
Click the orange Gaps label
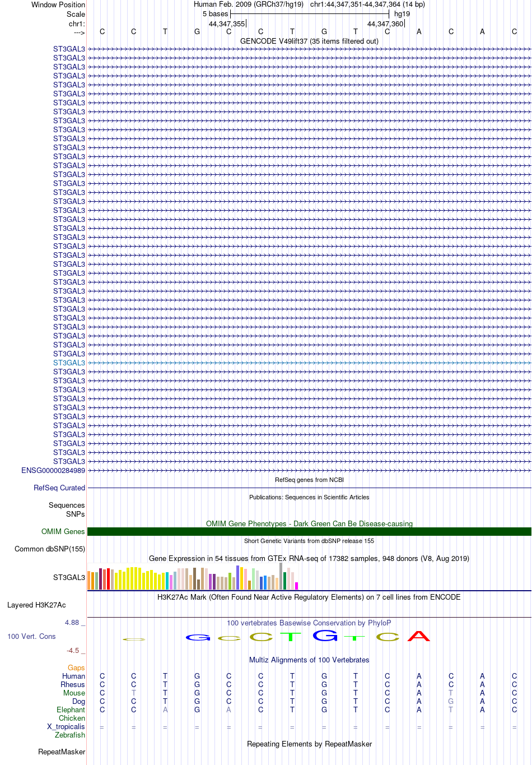pyautogui.click(x=76, y=667)
